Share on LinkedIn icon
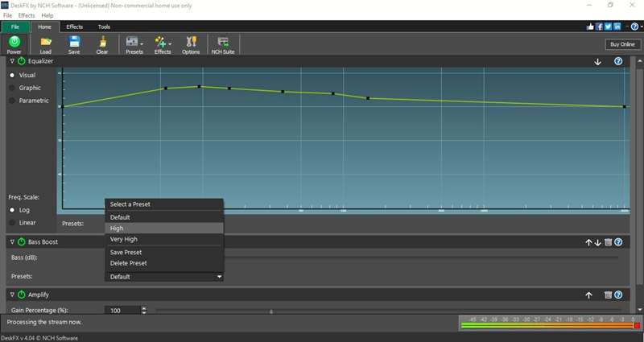The height and width of the screenshot is (342, 644). [x=617, y=27]
